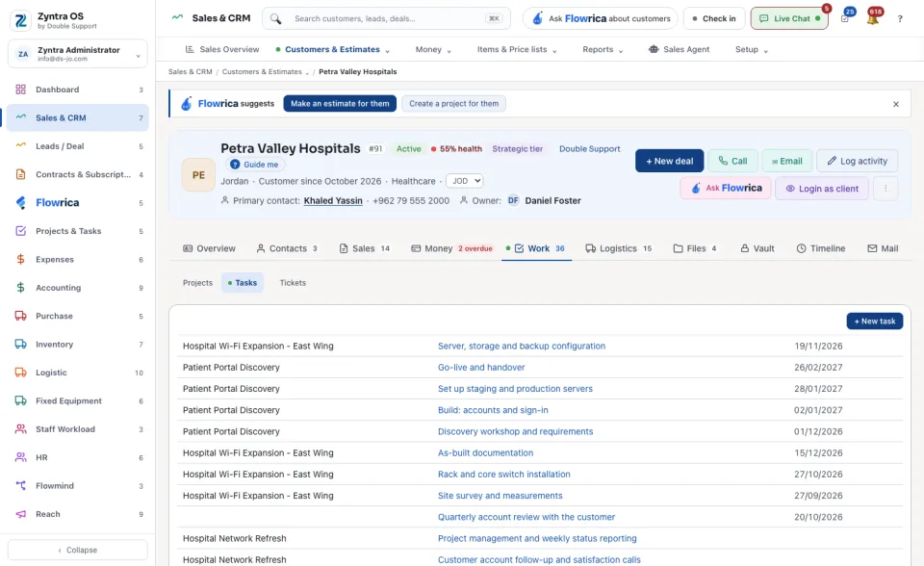Switch to the Files tab

695,248
